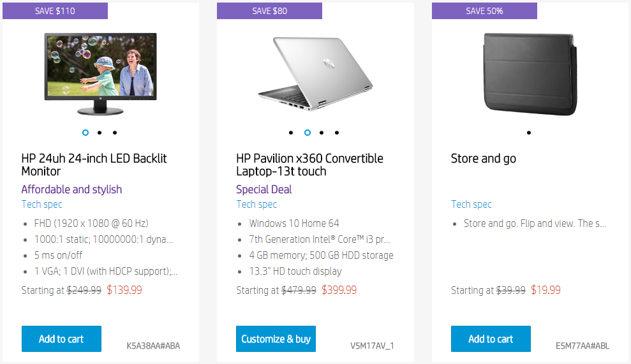The width and height of the screenshot is (631, 364).
Task: Select first carousel dot under Pavilion laptop
Action: click(x=291, y=133)
